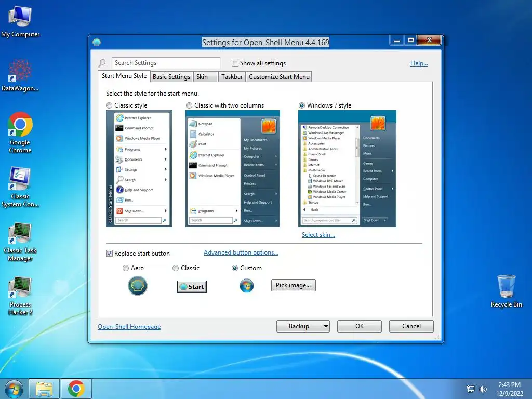
Task: Click the volume speaker tray icon
Action: pyautogui.click(x=483, y=389)
